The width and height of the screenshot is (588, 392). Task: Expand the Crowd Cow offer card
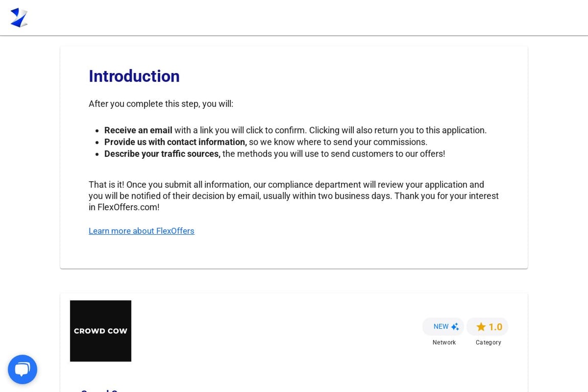pos(293,342)
